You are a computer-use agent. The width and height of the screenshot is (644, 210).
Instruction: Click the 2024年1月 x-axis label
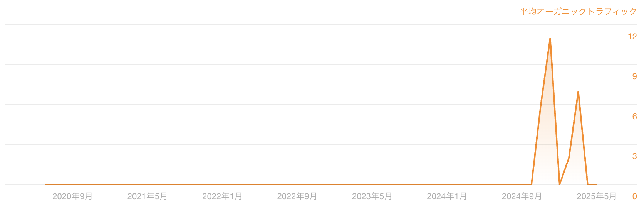[447, 196]
